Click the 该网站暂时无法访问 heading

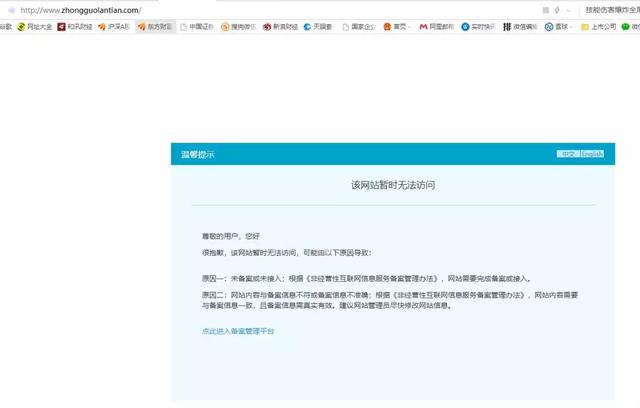(x=393, y=185)
